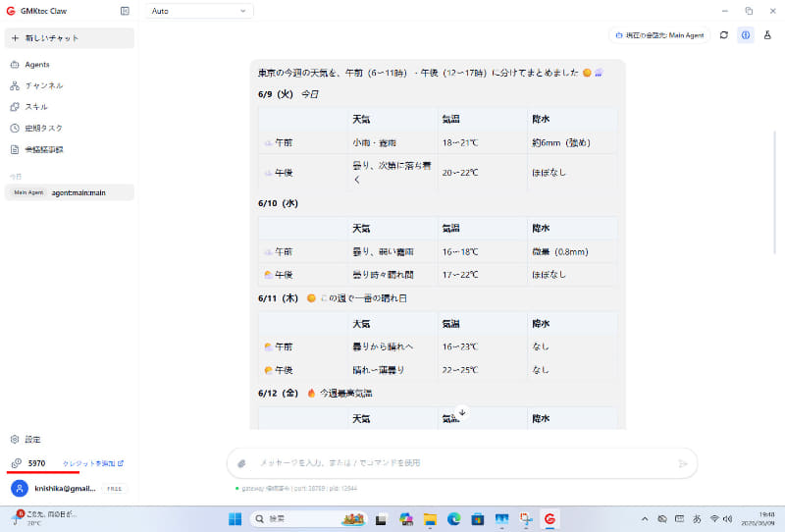Open the チャンネル page
785x532 pixels.
click(x=70, y=85)
